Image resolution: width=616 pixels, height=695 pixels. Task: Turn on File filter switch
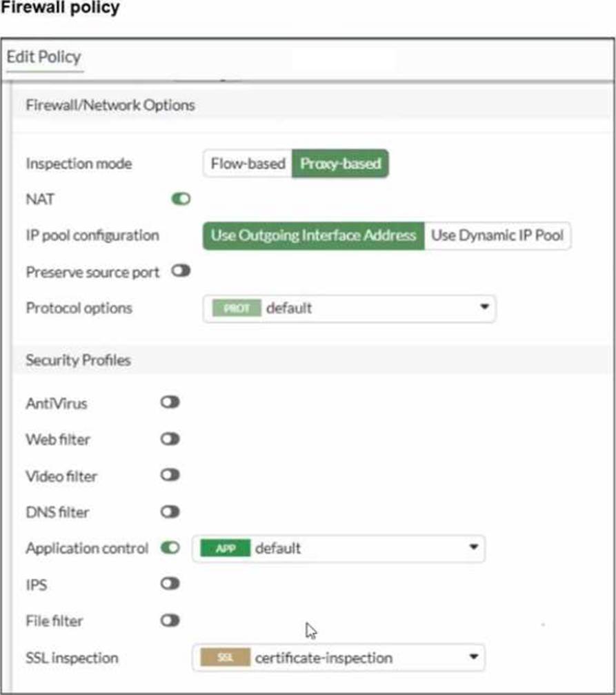170,621
